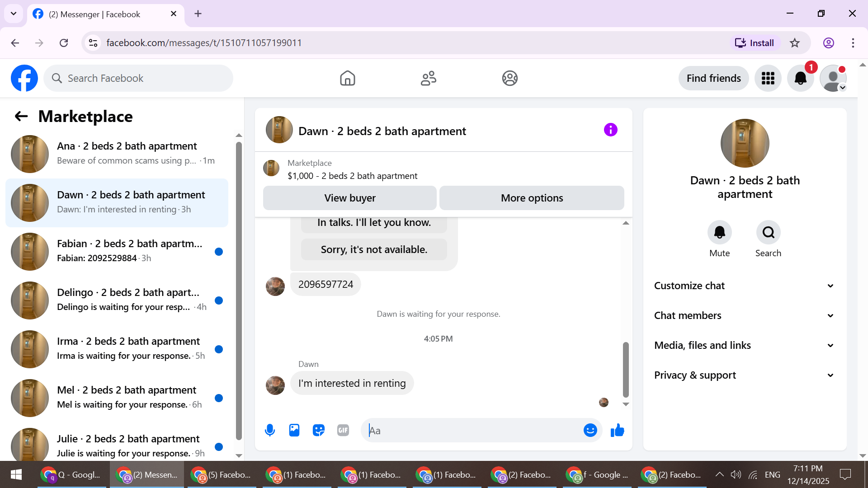Open the sticker picker icon
The height and width of the screenshot is (488, 868).
coord(319,430)
